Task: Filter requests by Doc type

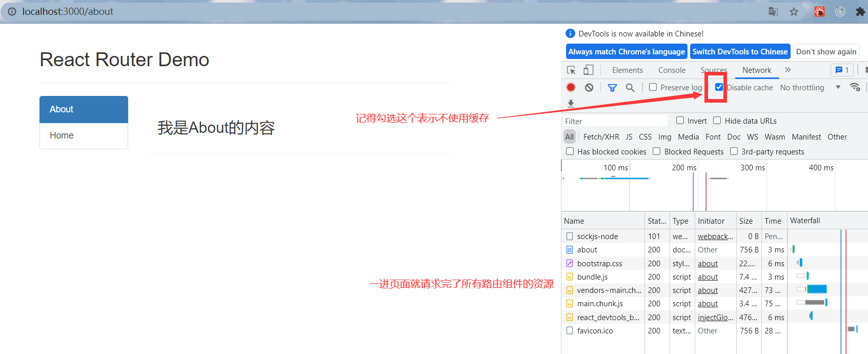Action: pos(734,137)
